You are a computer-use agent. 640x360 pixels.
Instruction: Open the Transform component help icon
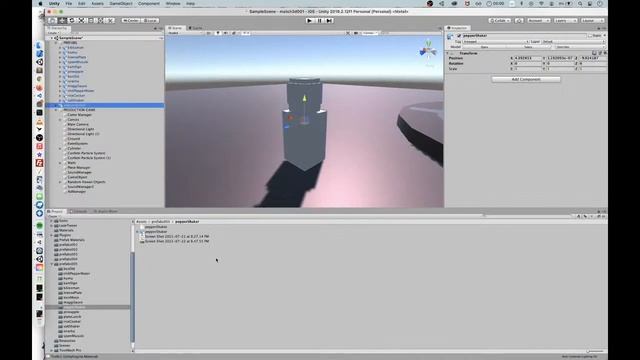click(x=594, y=53)
